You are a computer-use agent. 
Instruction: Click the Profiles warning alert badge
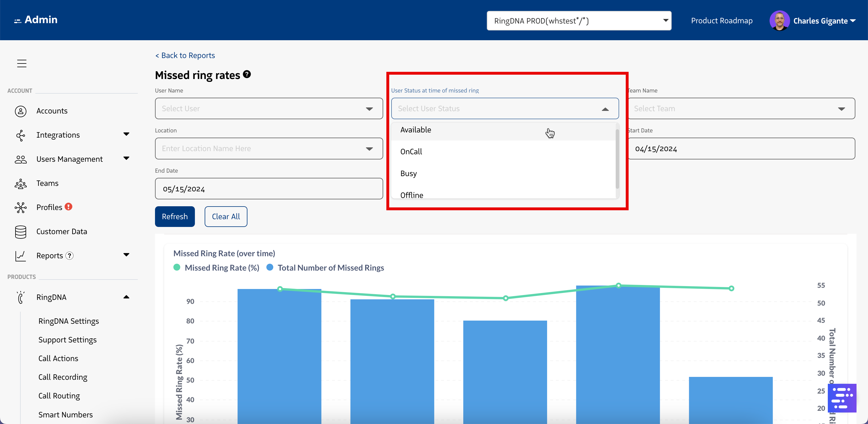pos(68,207)
